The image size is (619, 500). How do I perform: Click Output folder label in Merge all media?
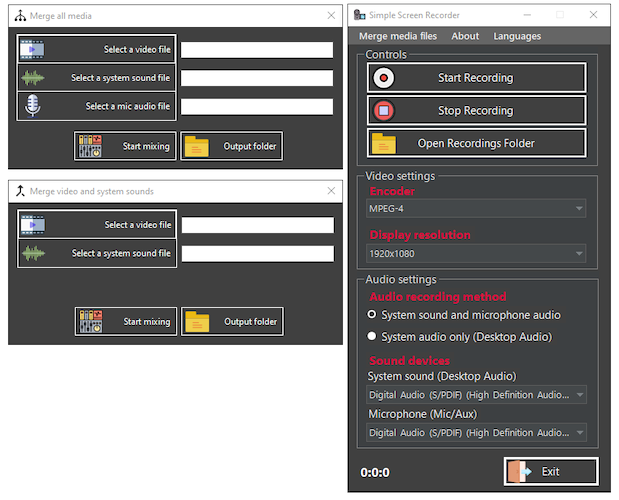point(250,146)
